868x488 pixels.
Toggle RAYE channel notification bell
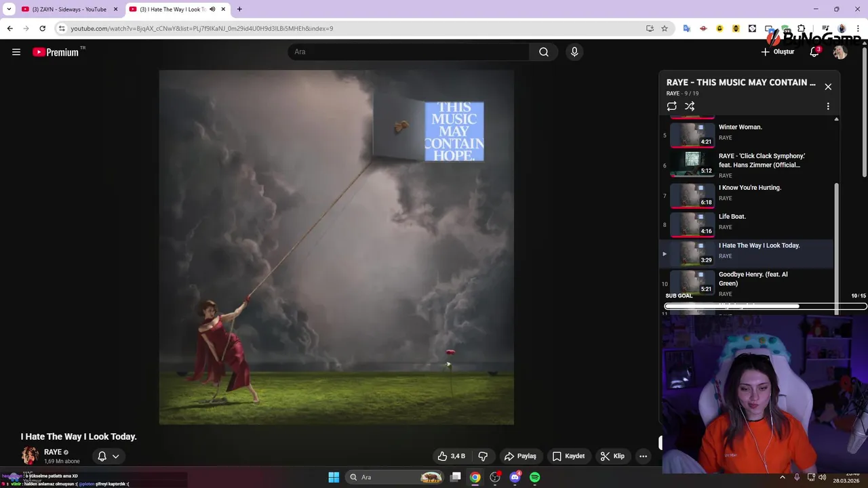click(102, 456)
